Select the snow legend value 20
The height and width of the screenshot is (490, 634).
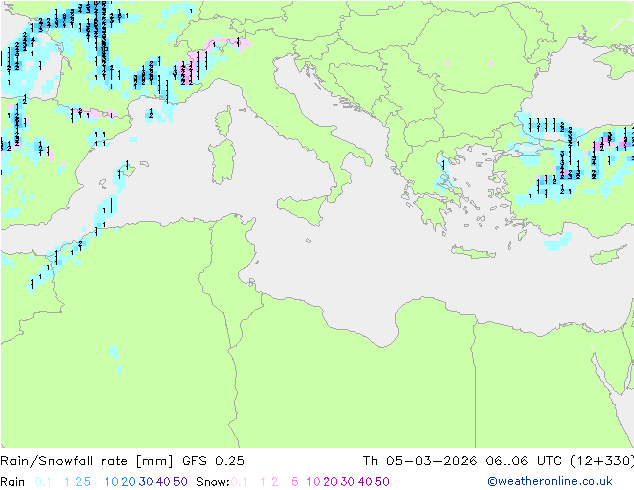point(330,482)
